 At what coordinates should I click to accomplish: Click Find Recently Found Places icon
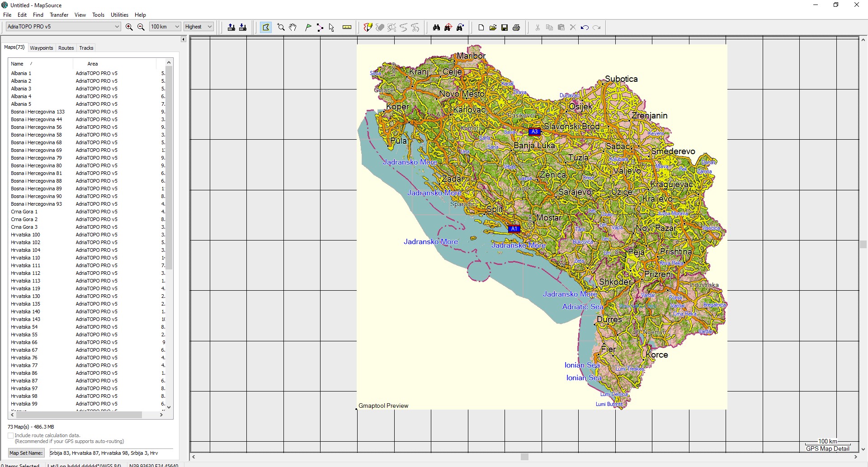[x=460, y=27]
